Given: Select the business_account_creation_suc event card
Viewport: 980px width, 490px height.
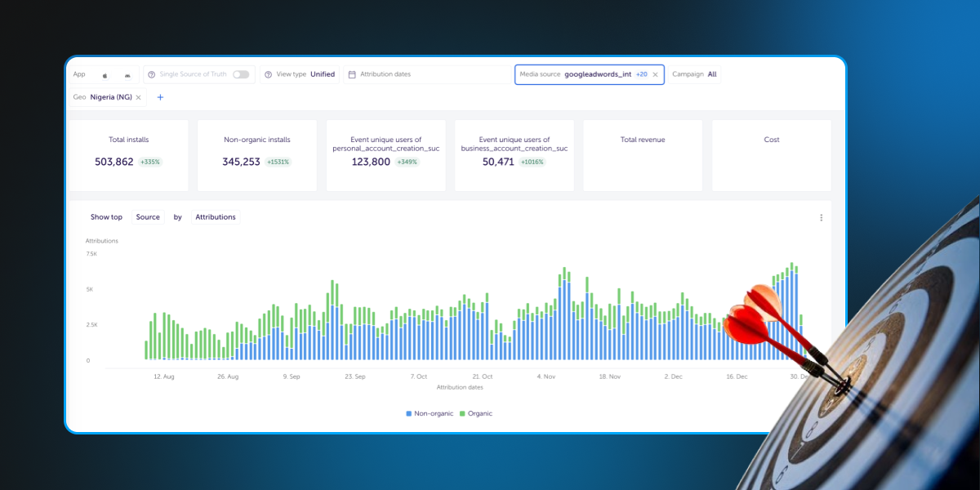Looking at the screenshot, I should 514,156.
